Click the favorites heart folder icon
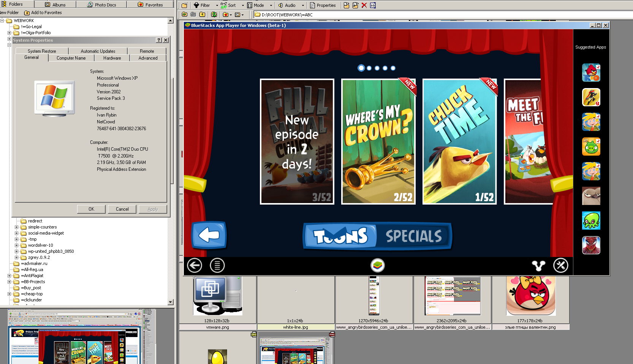The image size is (633, 364). pos(226,14)
